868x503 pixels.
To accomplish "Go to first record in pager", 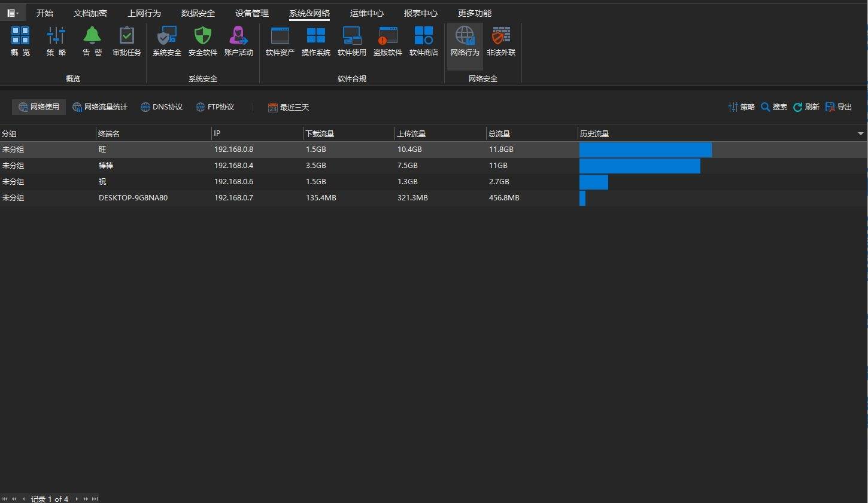I will (5, 499).
